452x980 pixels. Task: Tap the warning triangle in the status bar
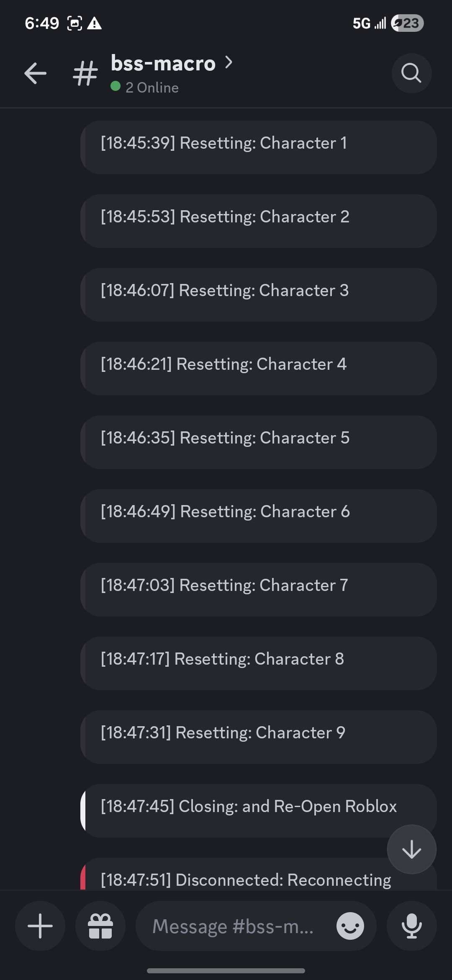(x=95, y=23)
